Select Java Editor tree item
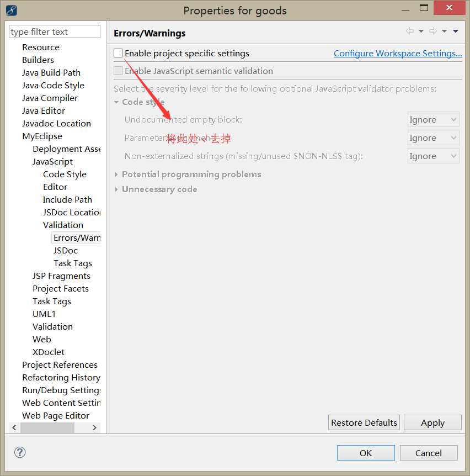Viewport: 470px width, 476px height. point(44,111)
